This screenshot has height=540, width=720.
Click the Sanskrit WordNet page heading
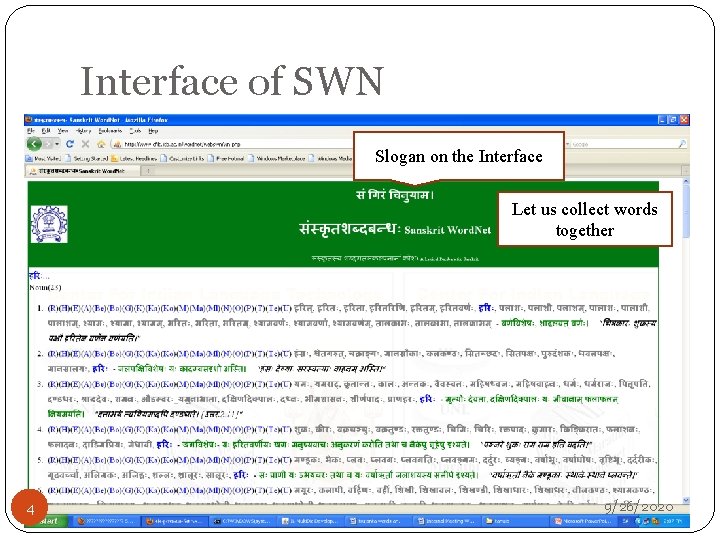click(x=394, y=229)
